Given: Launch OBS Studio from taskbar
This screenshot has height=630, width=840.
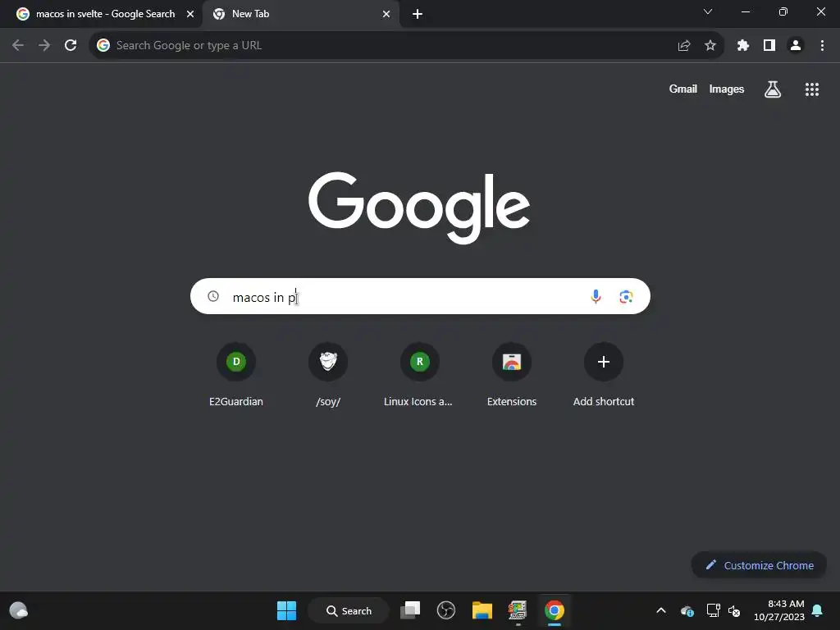Looking at the screenshot, I should [x=445, y=610].
